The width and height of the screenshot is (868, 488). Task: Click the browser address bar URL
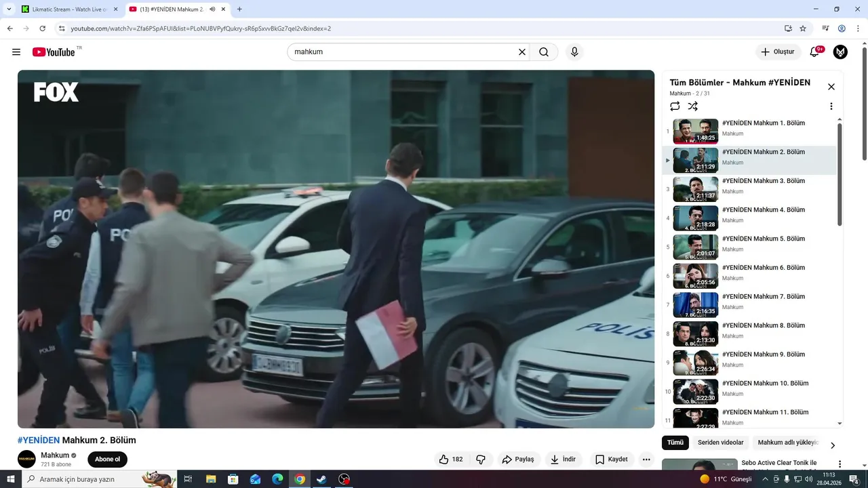[201, 28]
